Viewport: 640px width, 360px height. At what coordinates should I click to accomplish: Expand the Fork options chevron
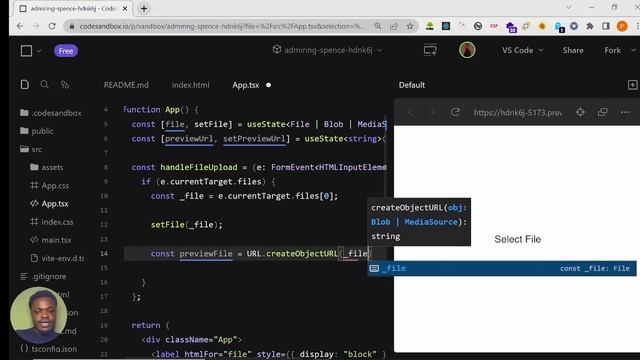(633, 50)
